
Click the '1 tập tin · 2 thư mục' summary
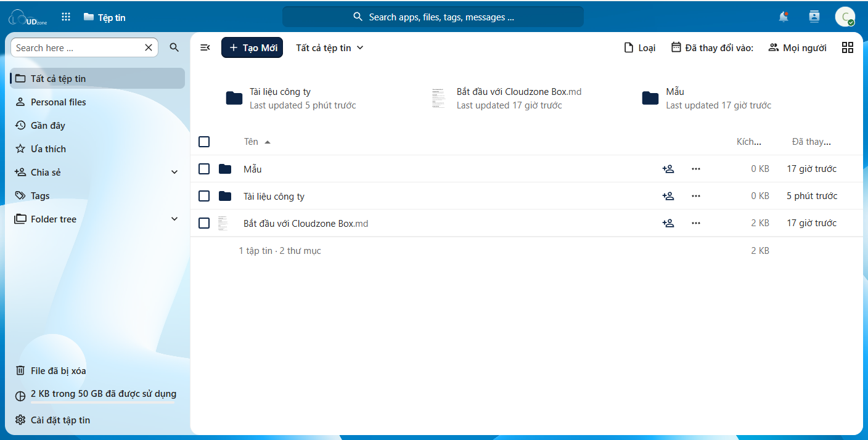(280, 251)
